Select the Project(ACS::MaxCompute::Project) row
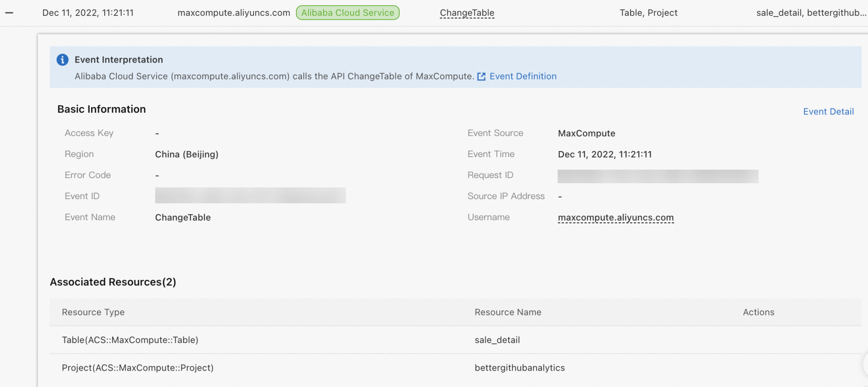The height and width of the screenshot is (387, 868). [456, 368]
